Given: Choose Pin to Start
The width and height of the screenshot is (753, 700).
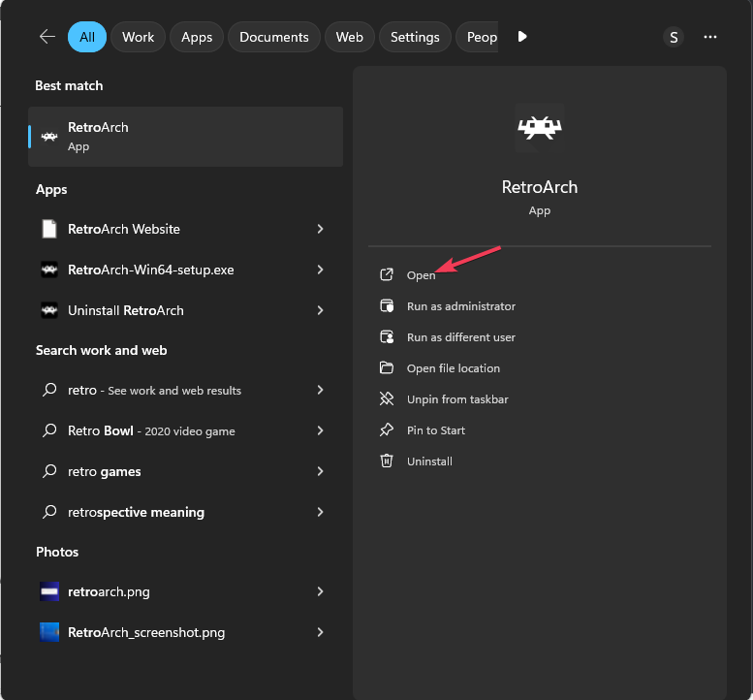Looking at the screenshot, I should (x=435, y=430).
